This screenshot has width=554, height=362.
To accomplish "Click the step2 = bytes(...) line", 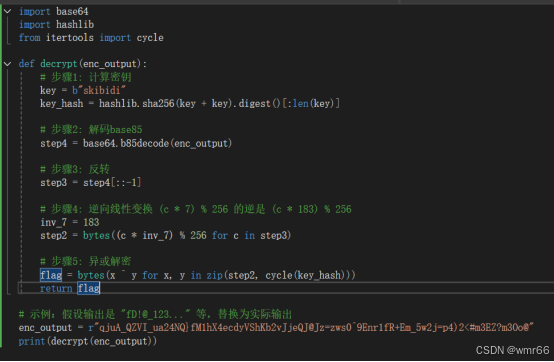I will pos(166,236).
